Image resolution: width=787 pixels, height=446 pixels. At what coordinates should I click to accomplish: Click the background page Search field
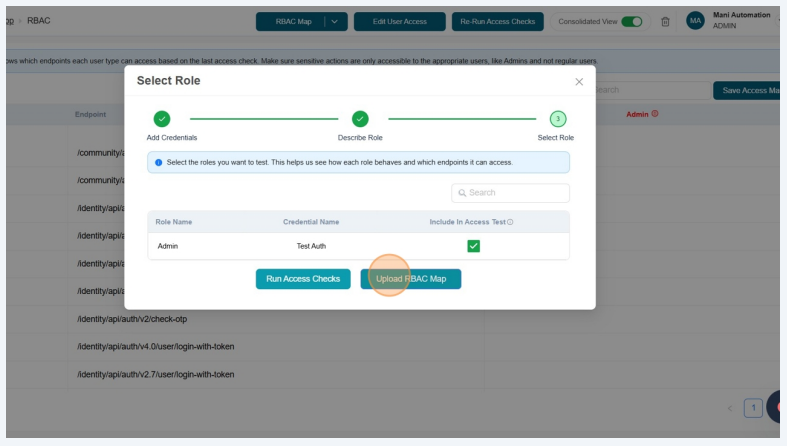(651, 90)
